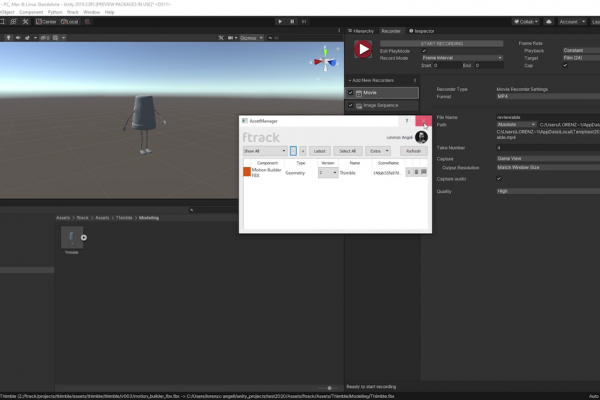The image size is (600, 400).
Task: Open scene effects dropdown arrow
Action: point(35,38)
